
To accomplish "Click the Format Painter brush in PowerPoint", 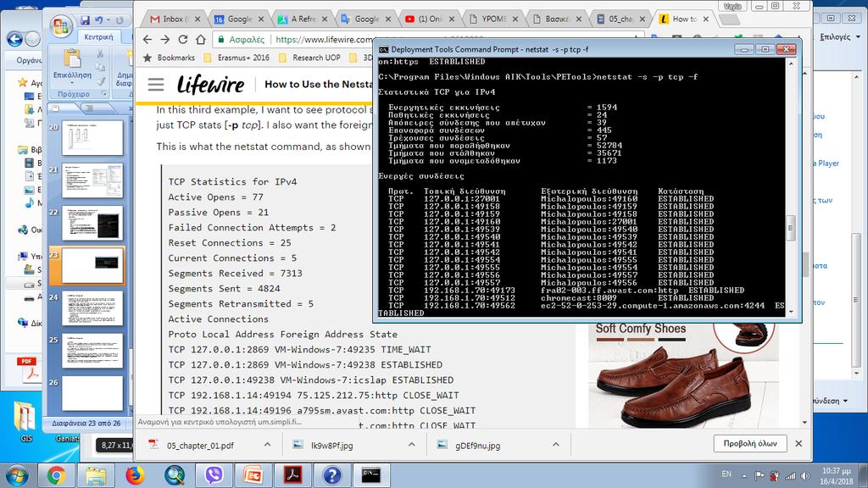I will coord(100,81).
